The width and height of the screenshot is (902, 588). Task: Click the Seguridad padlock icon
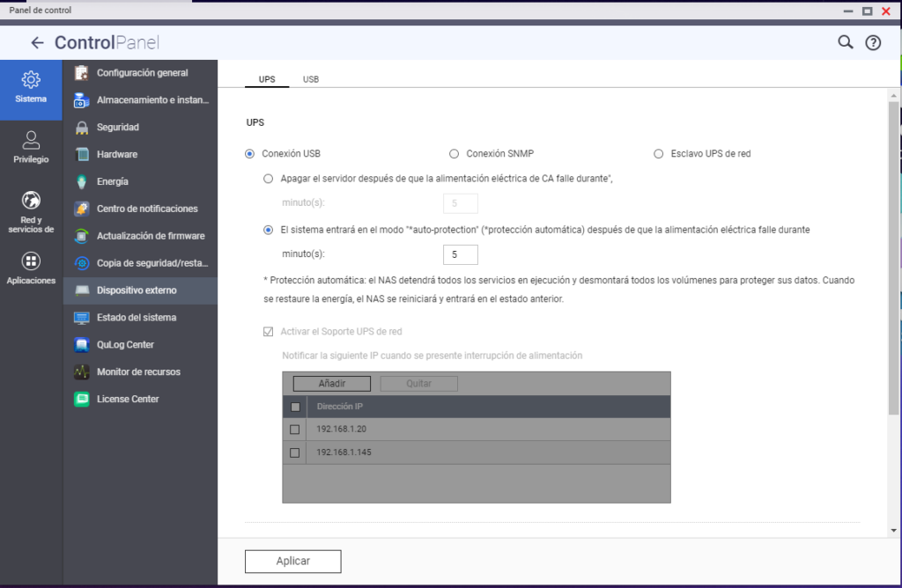(82, 128)
